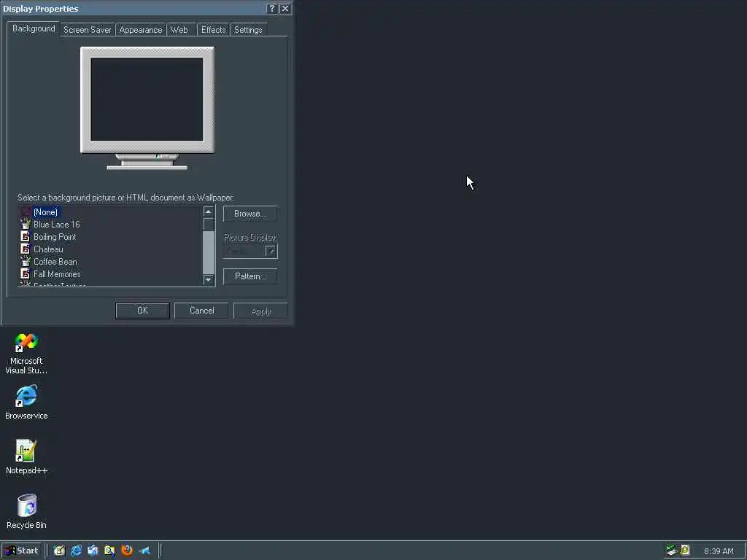The image size is (747, 560).
Task: Select the Recycle Bin desktop icon
Action: (26, 511)
